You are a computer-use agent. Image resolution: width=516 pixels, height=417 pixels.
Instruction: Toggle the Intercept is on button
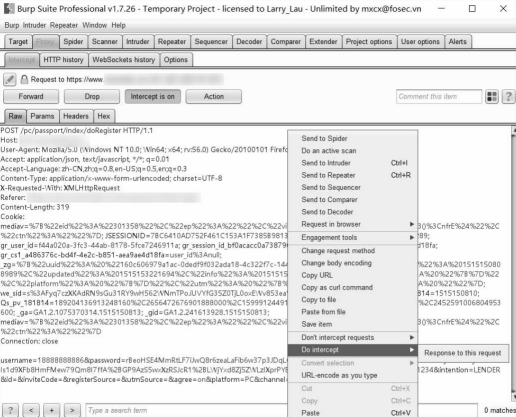153,97
